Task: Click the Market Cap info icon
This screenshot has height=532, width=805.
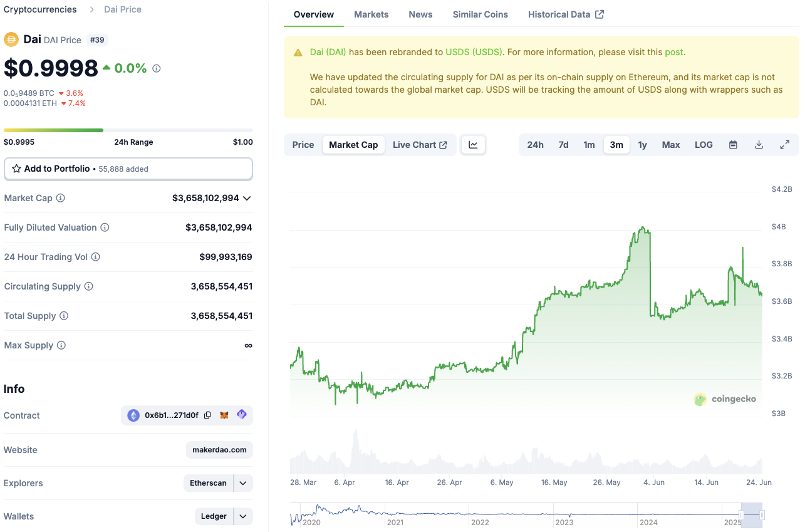Action: (x=61, y=198)
